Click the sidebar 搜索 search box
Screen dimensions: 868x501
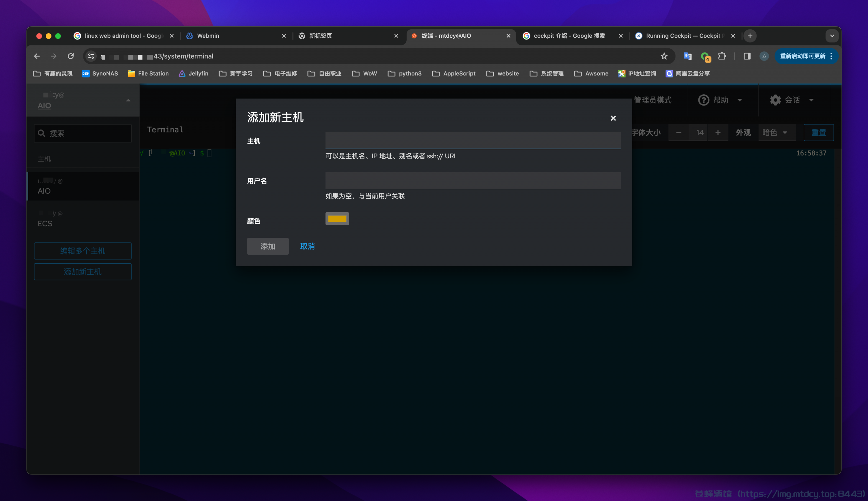(x=83, y=133)
